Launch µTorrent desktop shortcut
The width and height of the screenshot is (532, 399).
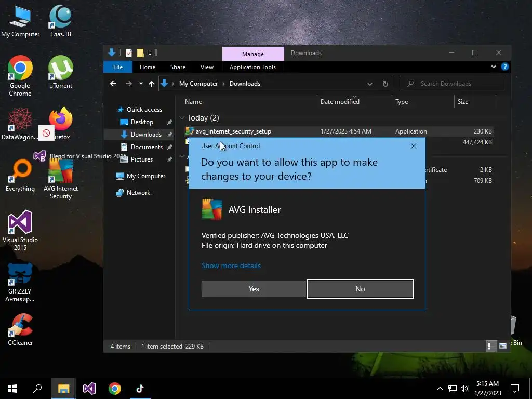(60, 72)
